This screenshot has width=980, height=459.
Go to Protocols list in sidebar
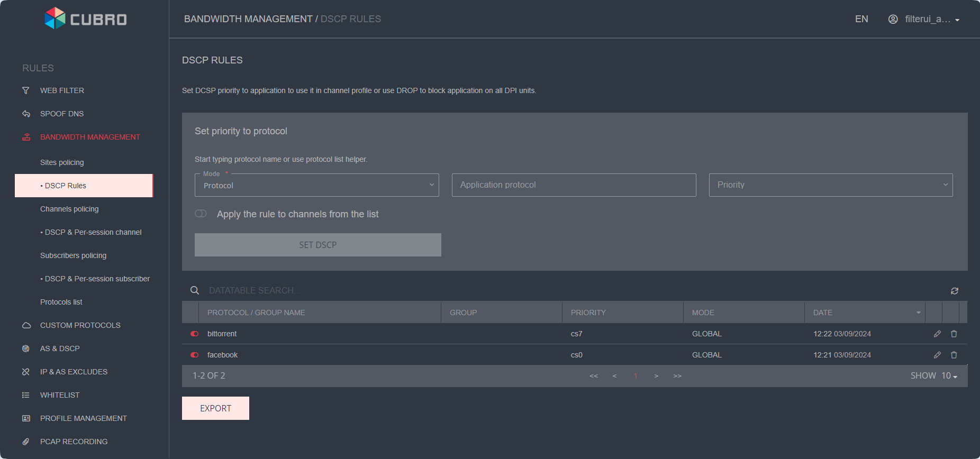pyautogui.click(x=61, y=302)
